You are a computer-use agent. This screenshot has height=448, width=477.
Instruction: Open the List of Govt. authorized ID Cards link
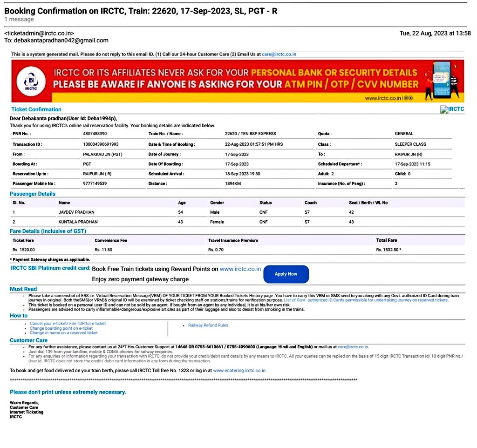(366, 300)
